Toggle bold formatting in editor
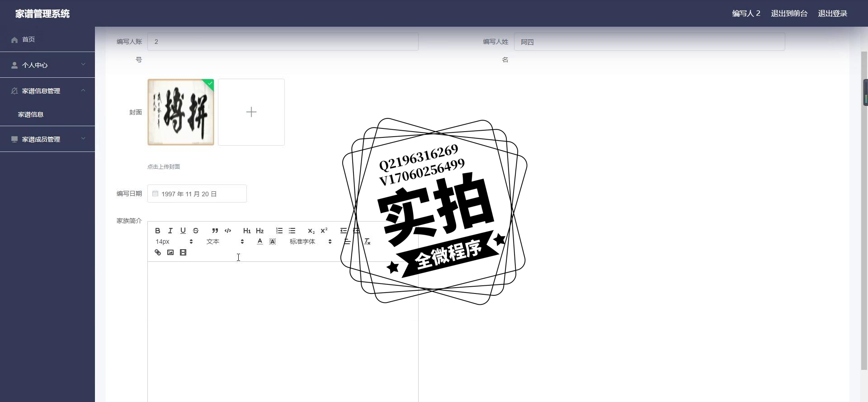The height and width of the screenshot is (402, 868). [x=157, y=231]
